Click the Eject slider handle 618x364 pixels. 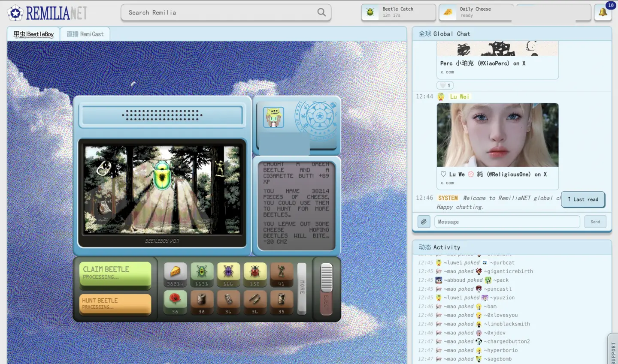[x=327, y=277]
